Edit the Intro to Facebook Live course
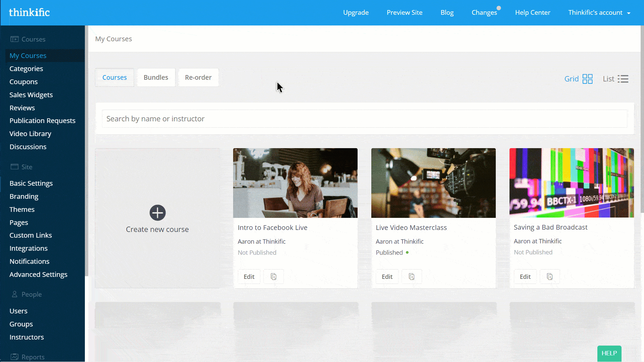 [x=249, y=277]
